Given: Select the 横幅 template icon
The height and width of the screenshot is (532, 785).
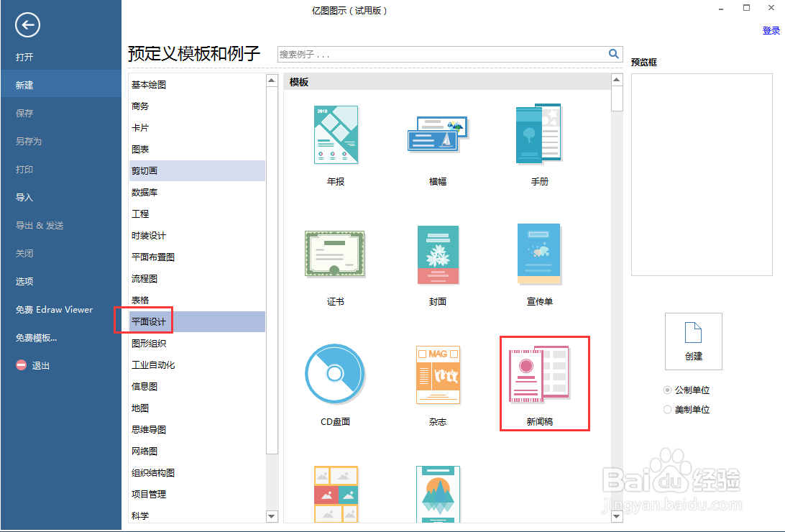Looking at the screenshot, I should pyautogui.click(x=438, y=134).
